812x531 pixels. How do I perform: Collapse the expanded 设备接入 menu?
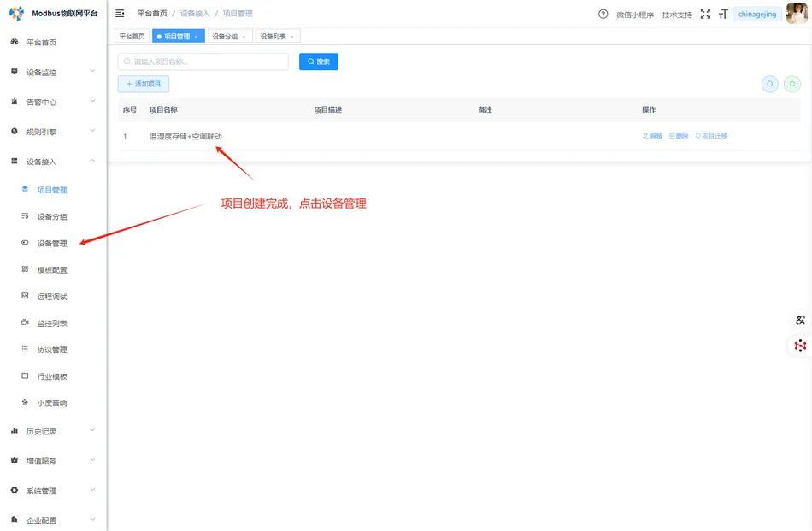click(x=40, y=161)
